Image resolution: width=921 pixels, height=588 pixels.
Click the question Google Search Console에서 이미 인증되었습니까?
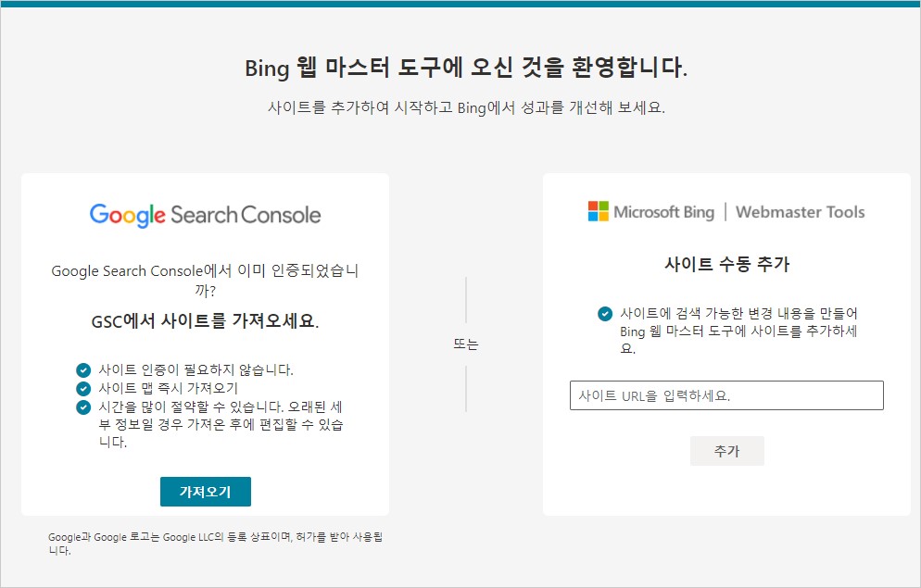205,280
